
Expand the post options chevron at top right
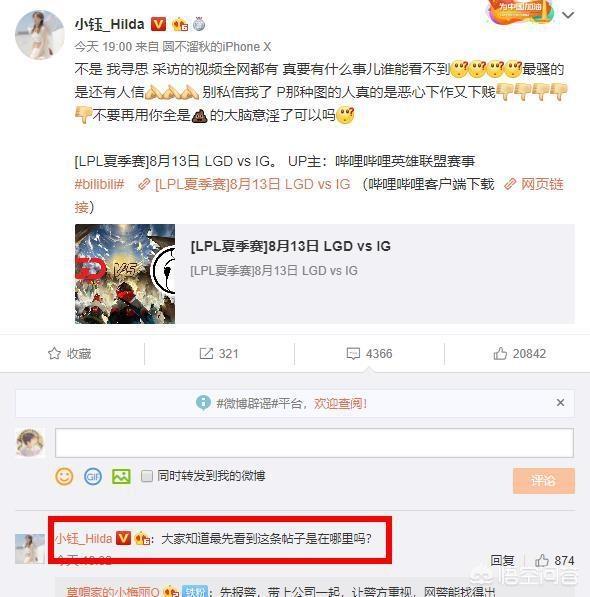568,15
